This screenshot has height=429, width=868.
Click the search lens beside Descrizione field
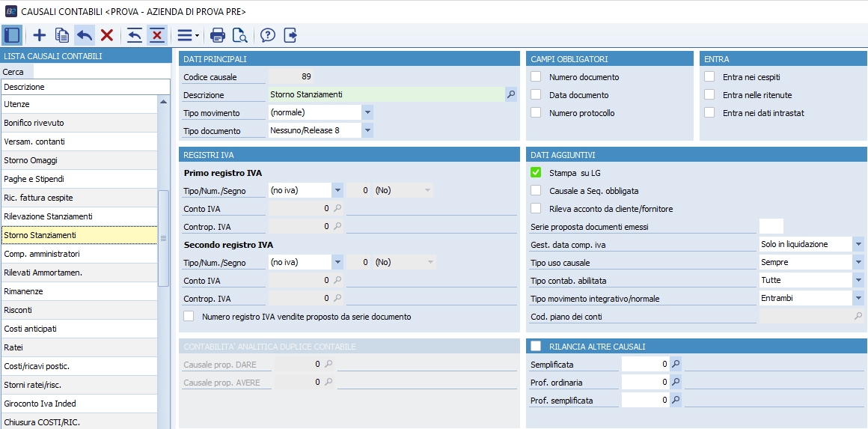[x=511, y=94]
